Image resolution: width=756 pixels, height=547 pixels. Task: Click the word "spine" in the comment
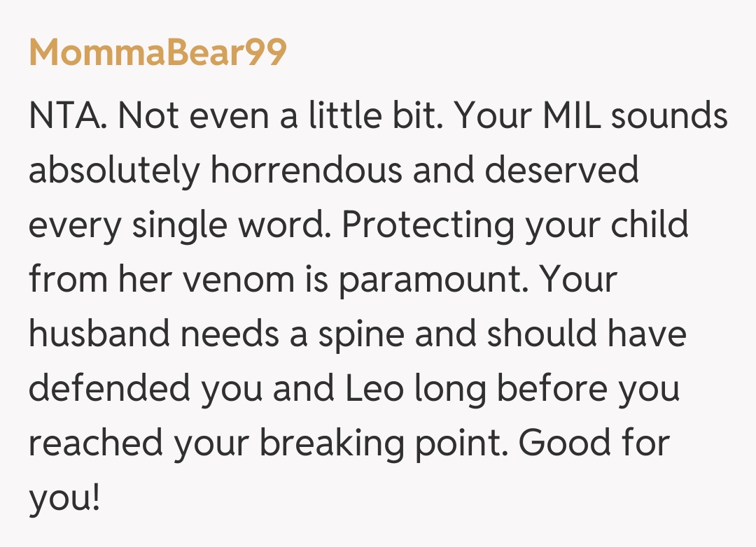361,335
